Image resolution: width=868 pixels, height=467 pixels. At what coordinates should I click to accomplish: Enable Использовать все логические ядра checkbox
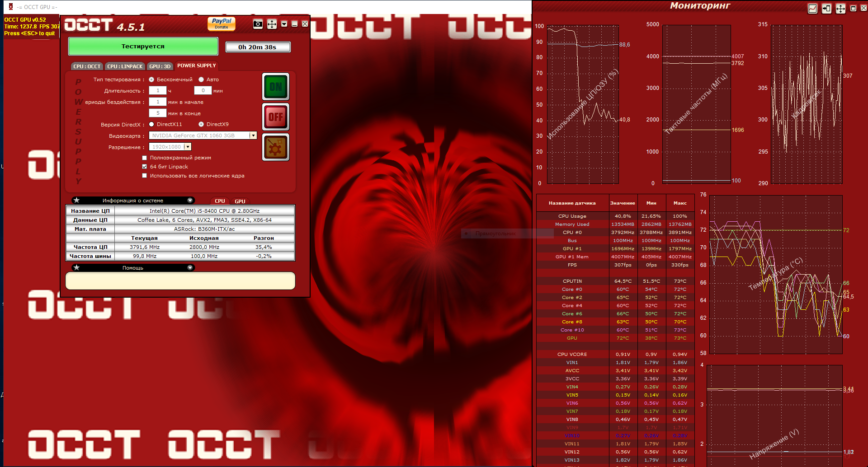point(145,176)
